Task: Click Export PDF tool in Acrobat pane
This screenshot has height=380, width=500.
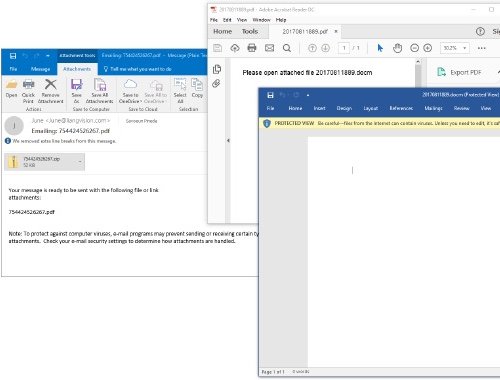Action: pyautogui.click(x=459, y=72)
